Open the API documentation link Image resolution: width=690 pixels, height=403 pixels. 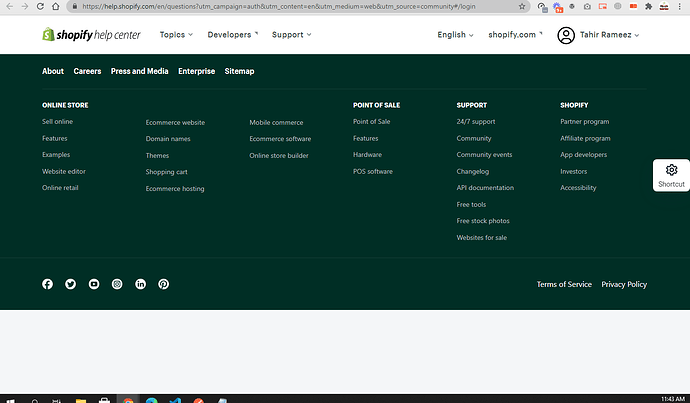(x=485, y=187)
